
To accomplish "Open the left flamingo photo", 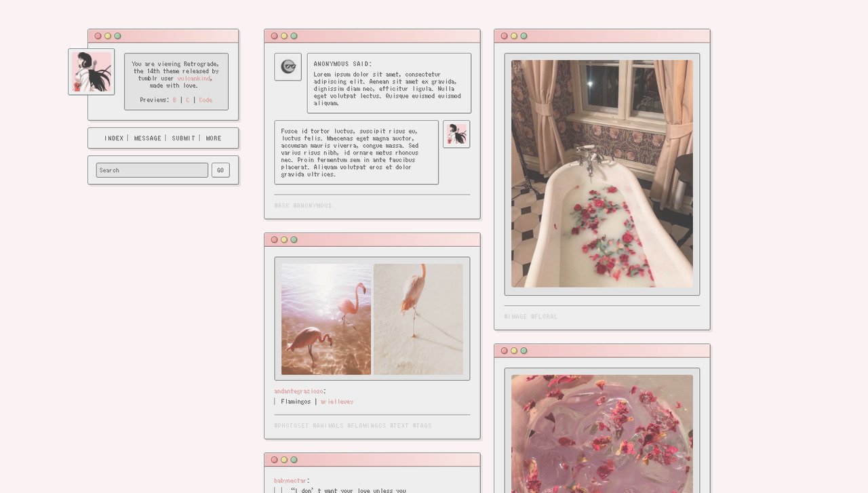I will 326,319.
